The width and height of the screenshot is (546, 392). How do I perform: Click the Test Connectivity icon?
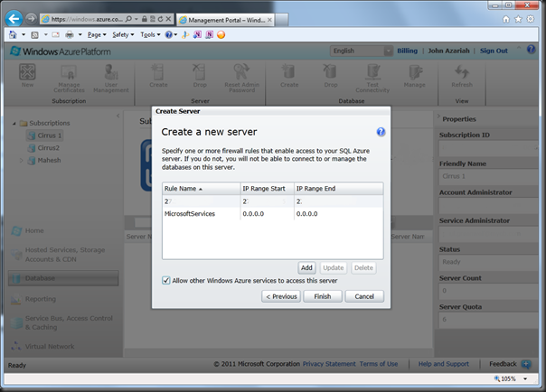(x=372, y=79)
